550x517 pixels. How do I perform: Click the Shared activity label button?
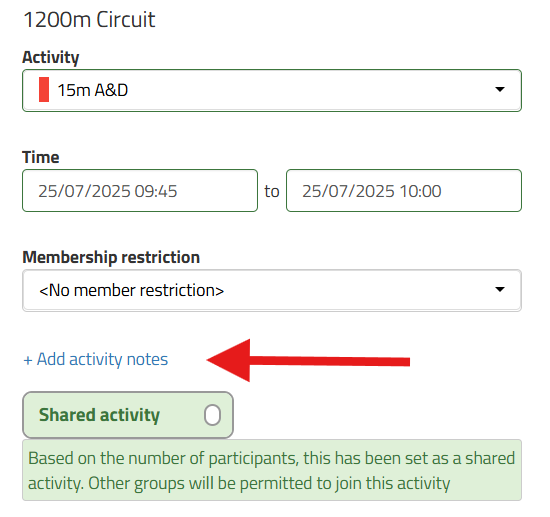pyautogui.click(x=128, y=415)
